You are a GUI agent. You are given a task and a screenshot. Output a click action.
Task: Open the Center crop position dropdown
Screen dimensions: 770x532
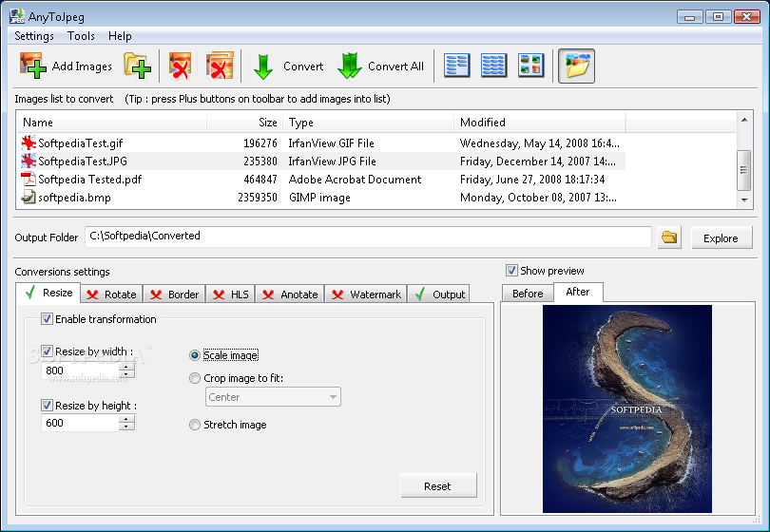[x=273, y=397]
